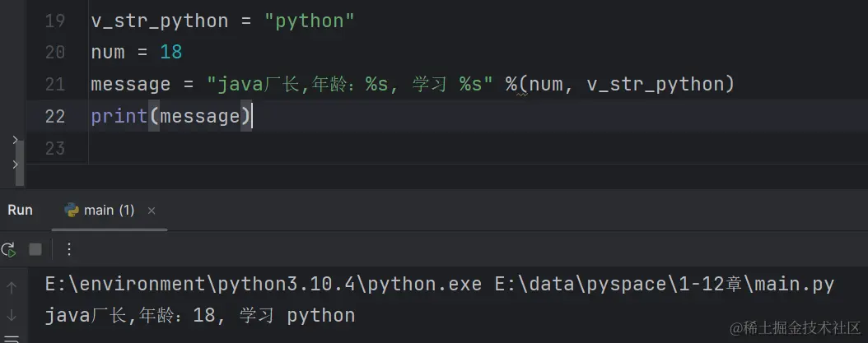Click line number 19 in gutter
Image resolution: width=868 pixels, height=343 pixels.
click(x=55, y=21)
